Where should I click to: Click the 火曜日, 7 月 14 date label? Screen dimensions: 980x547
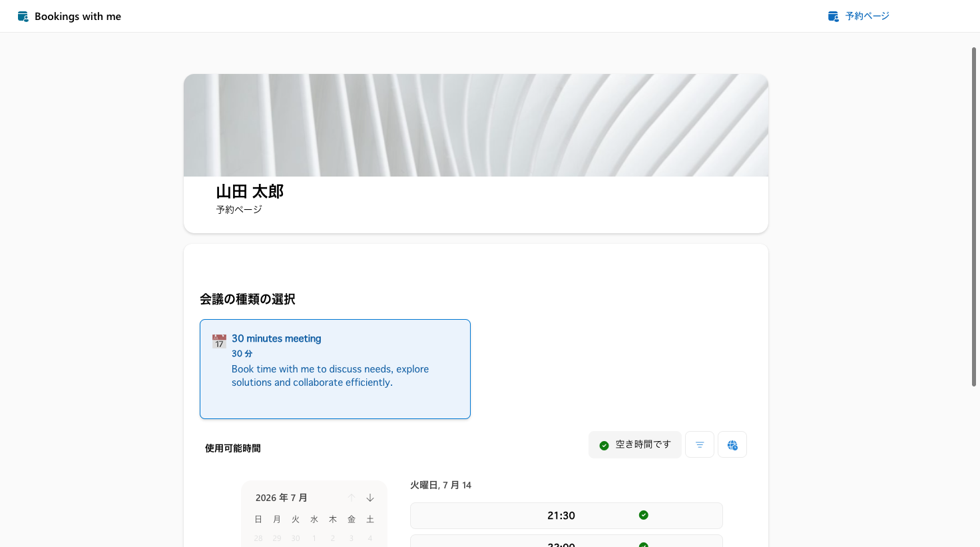click(x=441, y=485)
